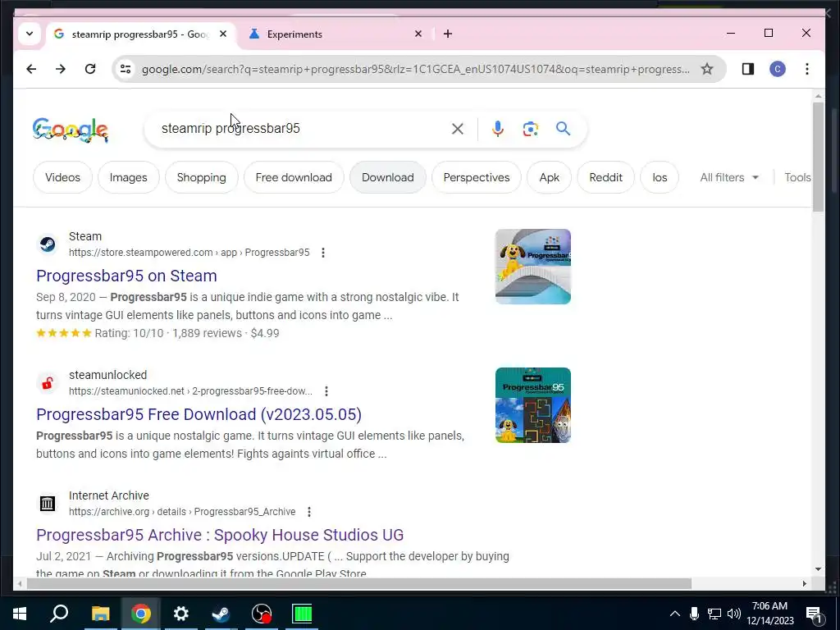Open more options for steamunlocked result

tap(326, 391)
